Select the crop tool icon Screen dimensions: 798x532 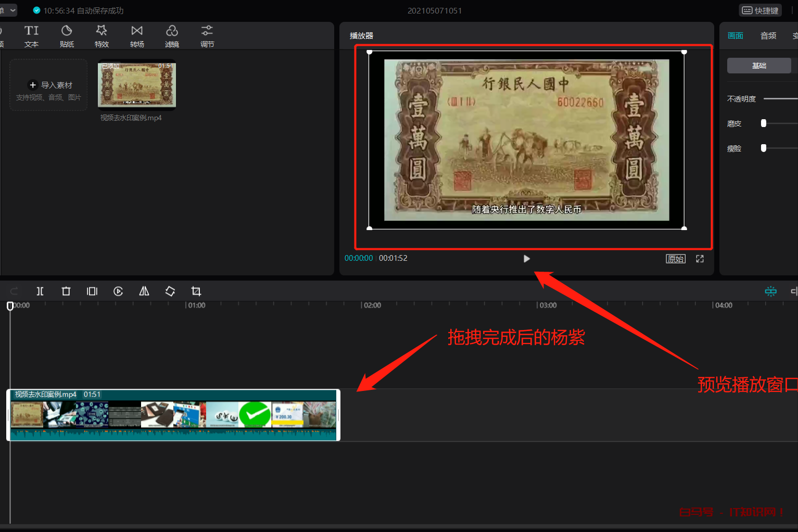pyautogui.click(x=196, y=291)
